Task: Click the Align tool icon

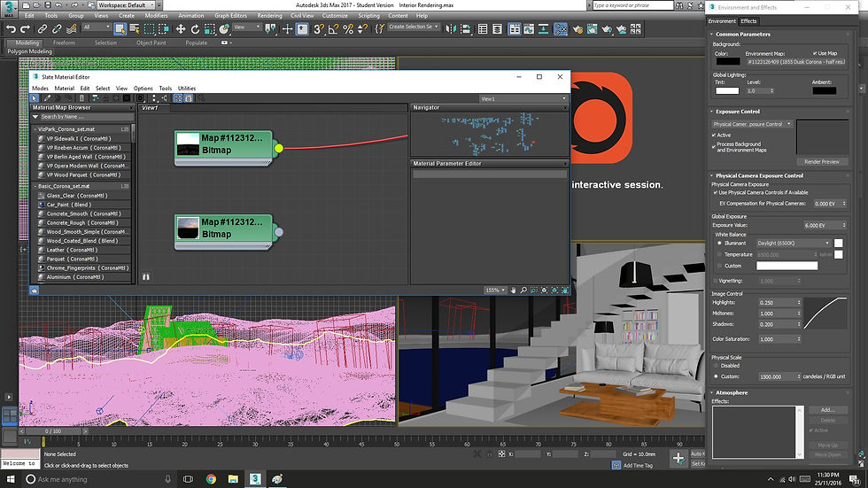Action: tap(466, 28)
